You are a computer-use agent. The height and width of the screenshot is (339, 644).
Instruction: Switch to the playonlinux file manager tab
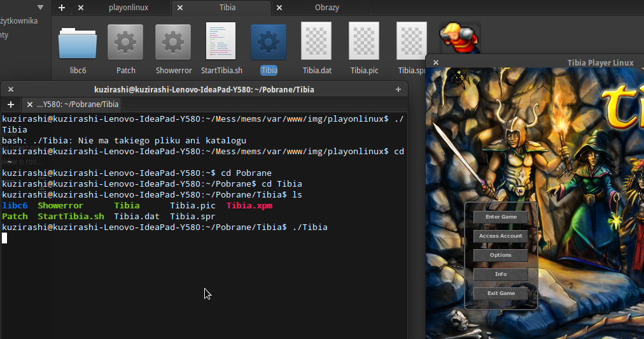click(129, 8)
